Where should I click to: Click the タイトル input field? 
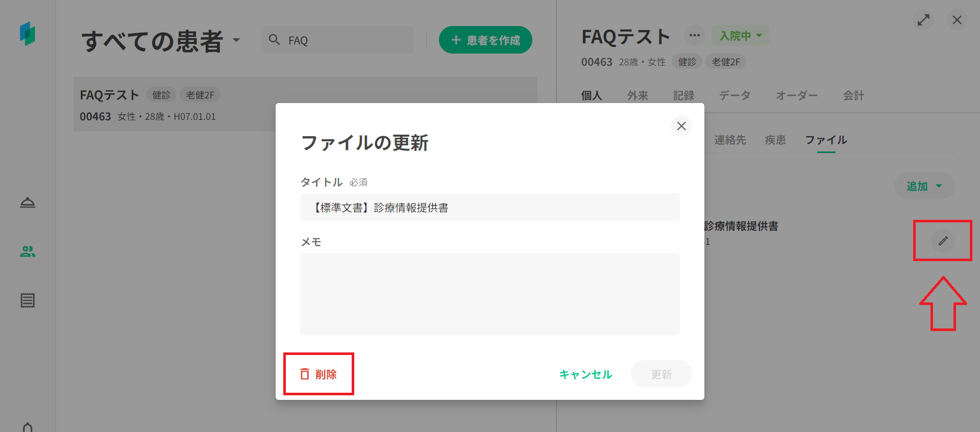coord(490,207)
